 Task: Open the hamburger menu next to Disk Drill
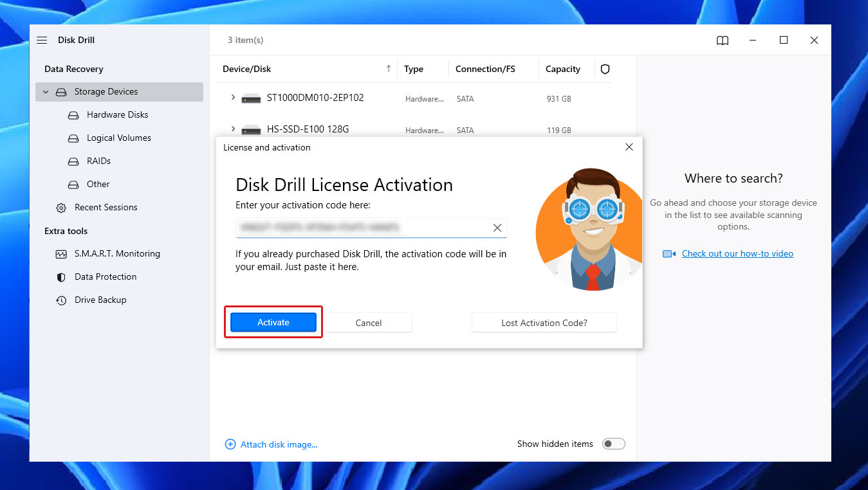click(x=42, y=40)
